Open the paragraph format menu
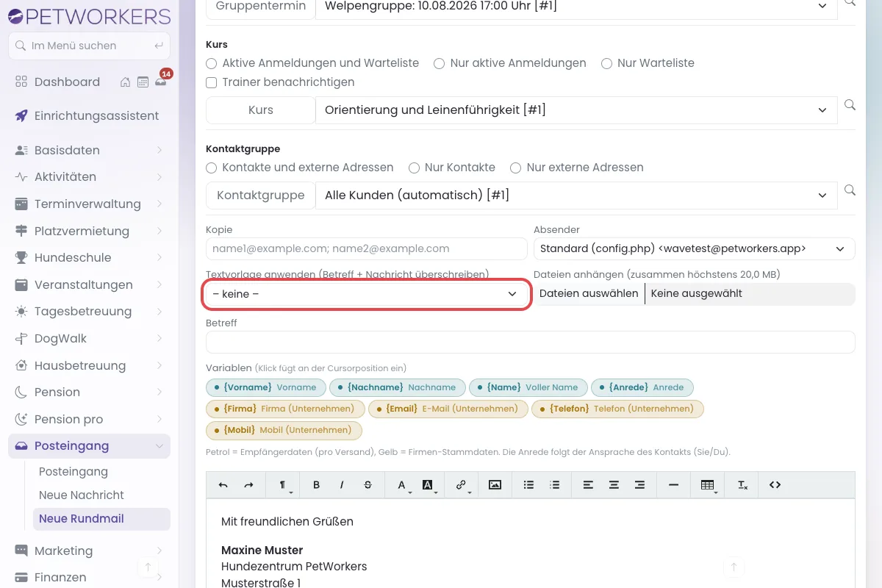882x588 pixels. click(x=284, y=485)
